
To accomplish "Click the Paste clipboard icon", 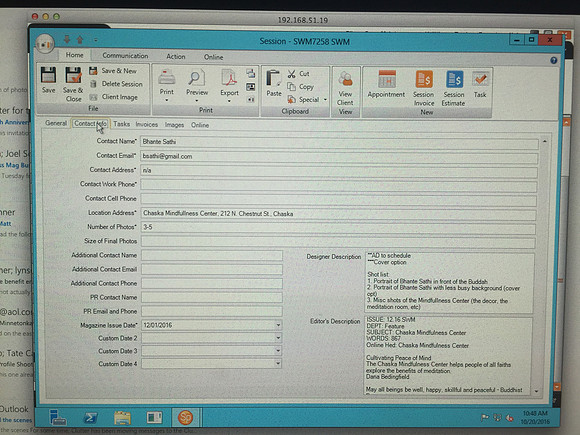I will tap(274, 79).
